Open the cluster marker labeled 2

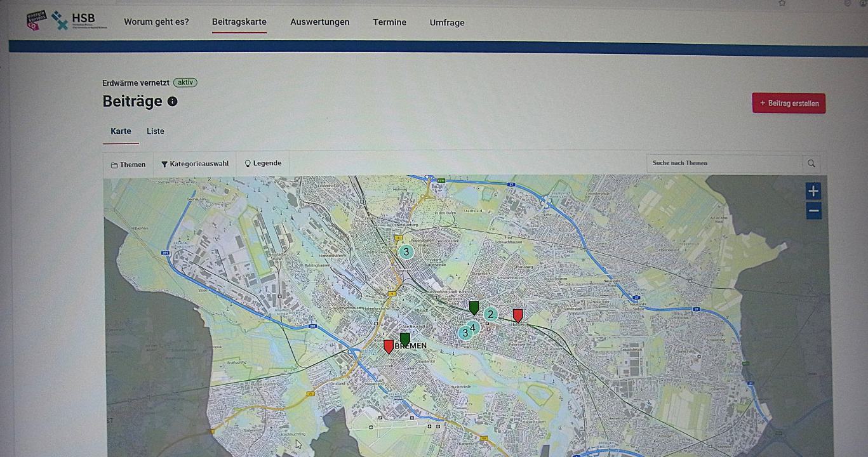tap(490, 314)
